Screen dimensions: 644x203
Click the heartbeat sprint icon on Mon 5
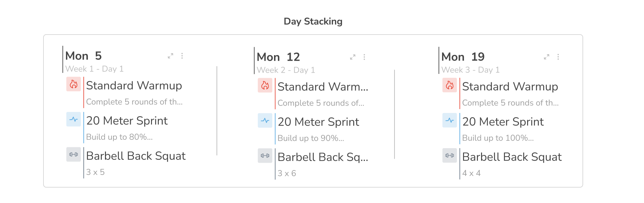point(73,119)
